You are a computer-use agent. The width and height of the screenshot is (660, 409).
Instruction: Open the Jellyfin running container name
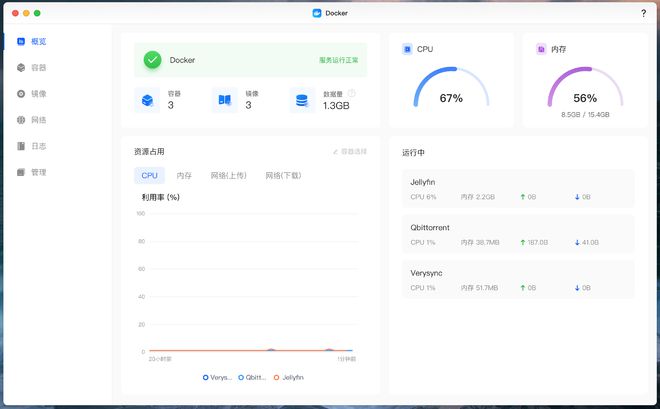coord(423,182)
